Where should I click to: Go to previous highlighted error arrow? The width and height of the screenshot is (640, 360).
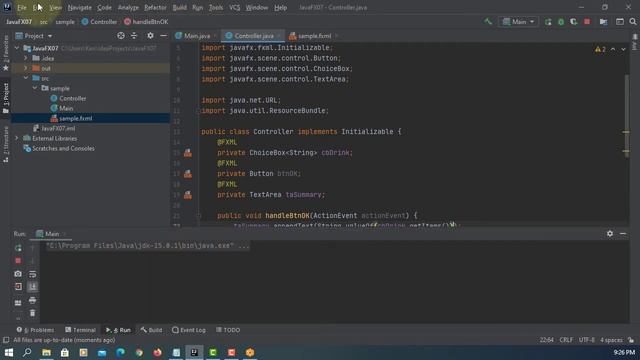pyautogui.click(x=613, y=49)
